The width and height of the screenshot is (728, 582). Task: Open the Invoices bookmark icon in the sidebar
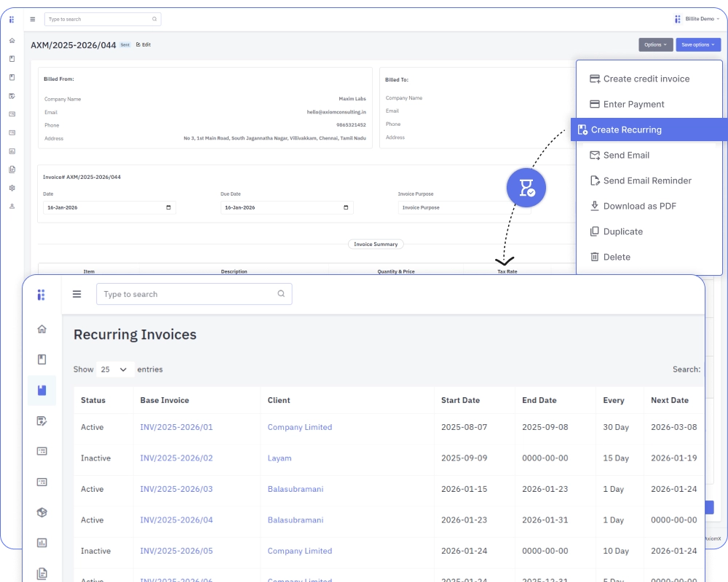point(41,359)
